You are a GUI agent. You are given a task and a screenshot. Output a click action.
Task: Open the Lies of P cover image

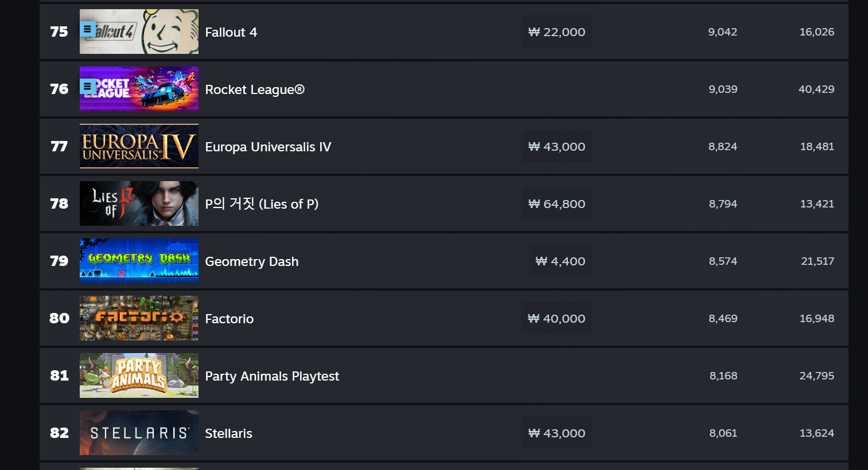139,203
